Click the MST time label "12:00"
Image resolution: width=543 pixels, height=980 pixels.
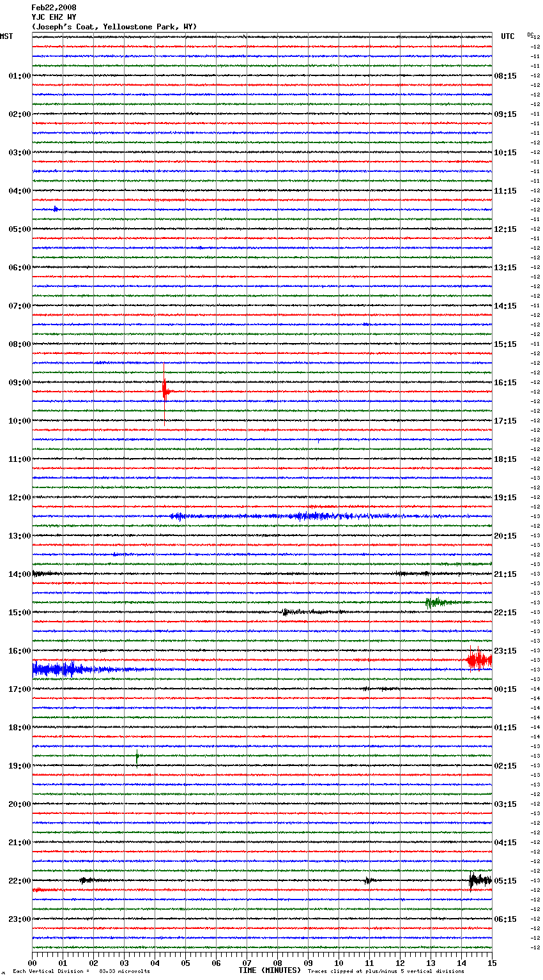[x=20, y=498]
